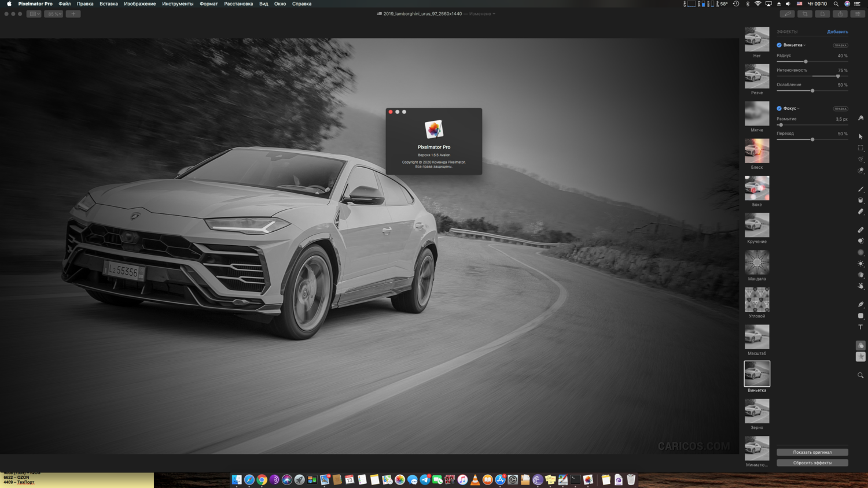Adjust the Радиус slider handle
The width and height of the screenshot is (868, 488).
806,61
